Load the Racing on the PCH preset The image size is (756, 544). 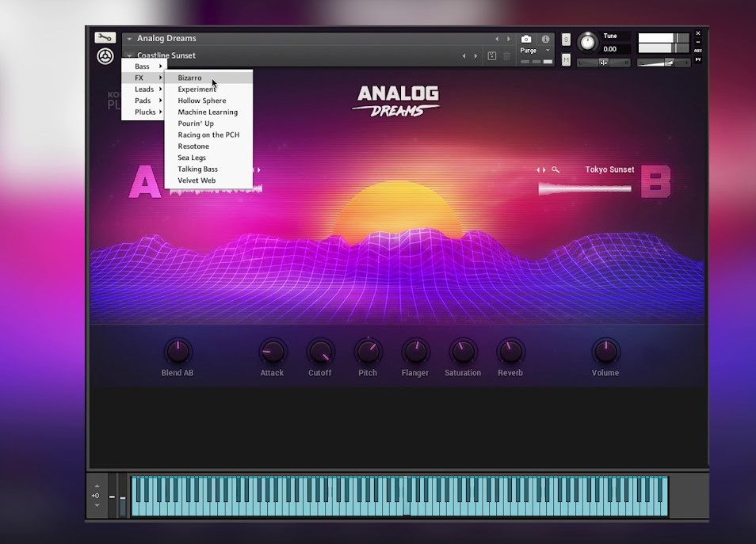coord(208,135)
